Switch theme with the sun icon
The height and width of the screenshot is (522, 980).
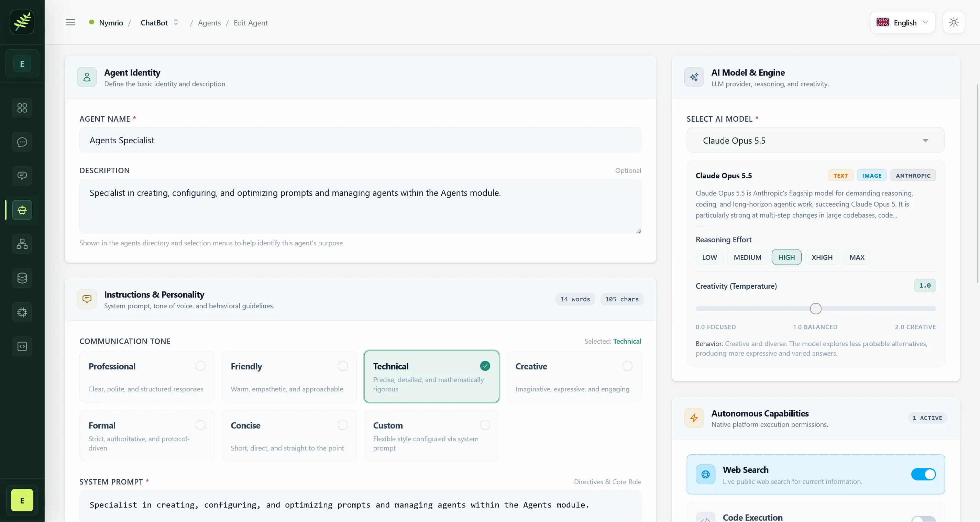coord(954,22)
